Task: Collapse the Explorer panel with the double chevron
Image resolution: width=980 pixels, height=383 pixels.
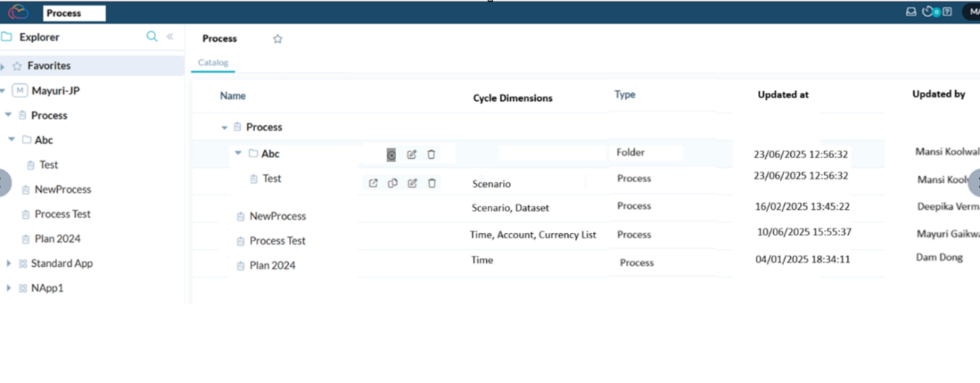Action: (x=170, y=37)
